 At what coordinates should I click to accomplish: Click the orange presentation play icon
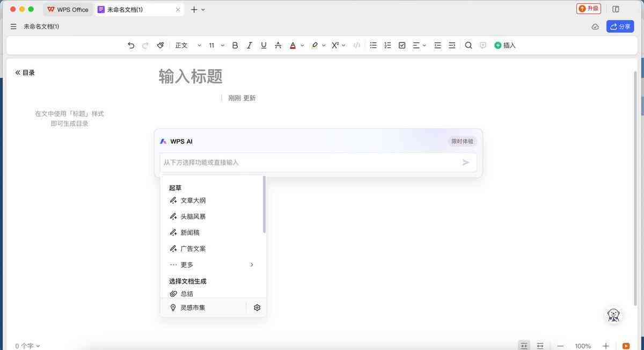coord(626,346)
